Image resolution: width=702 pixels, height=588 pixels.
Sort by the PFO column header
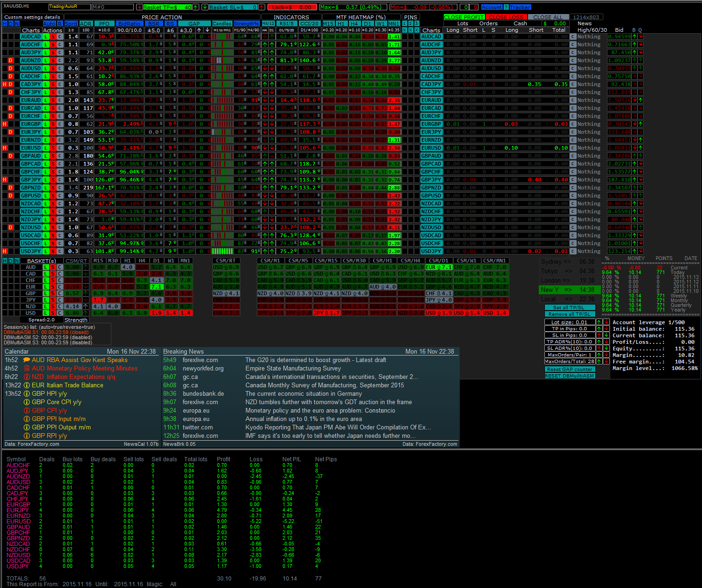pyautogui.click(x=104, y=23)
